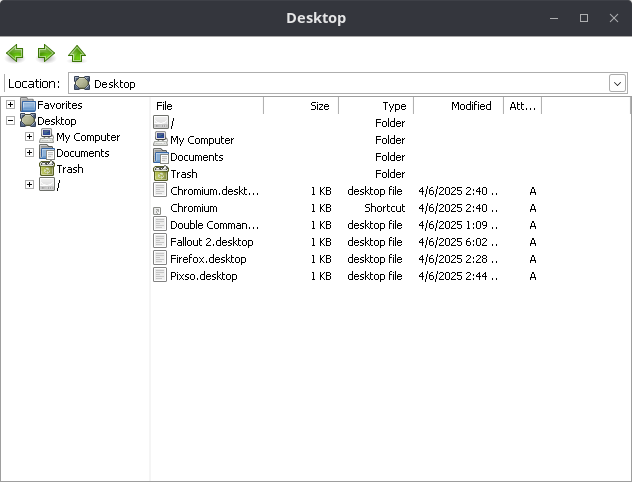Click Trash name in file list
This screenshot has width=632, height=482.
click(184, 174)
